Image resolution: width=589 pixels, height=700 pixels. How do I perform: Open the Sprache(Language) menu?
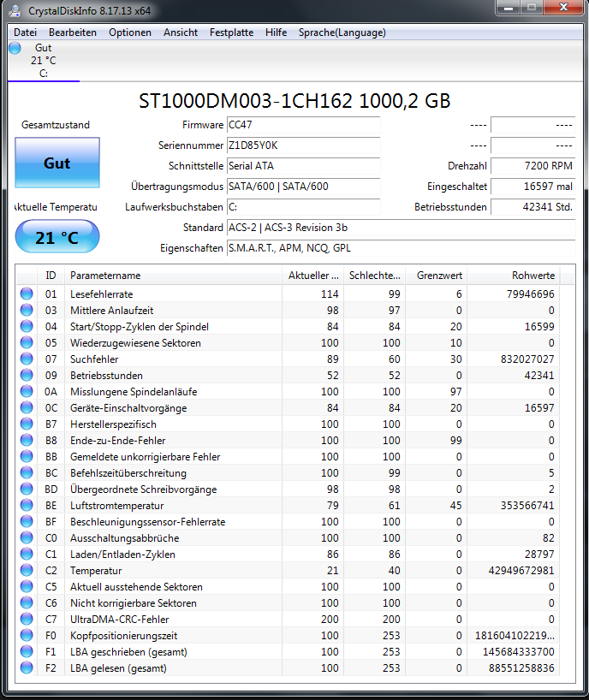coord(342,33)
